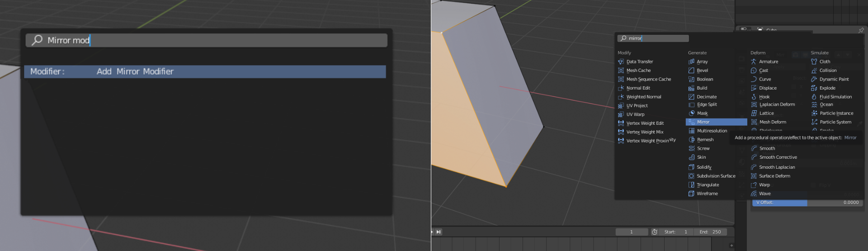Jump to the end frame button

439,232
